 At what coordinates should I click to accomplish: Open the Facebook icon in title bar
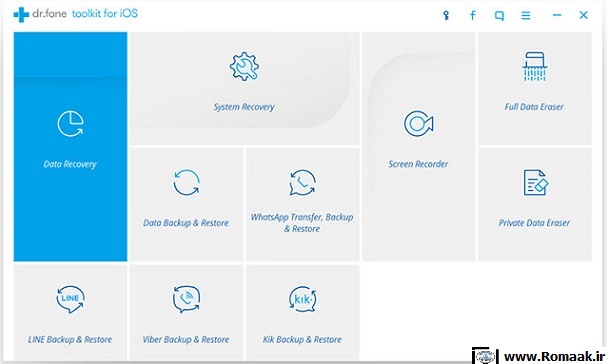pyautogui.click(x=473, y=15)
